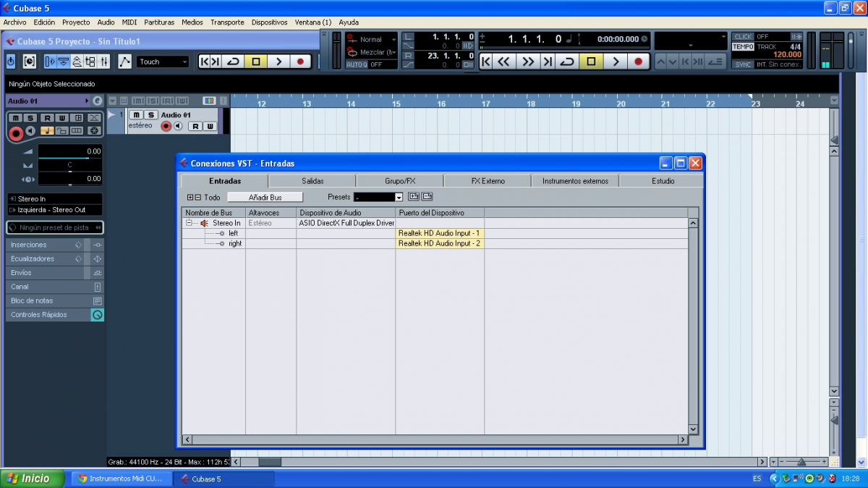Click the track color selector icon
Screen dimensions: 868x488
209,101
